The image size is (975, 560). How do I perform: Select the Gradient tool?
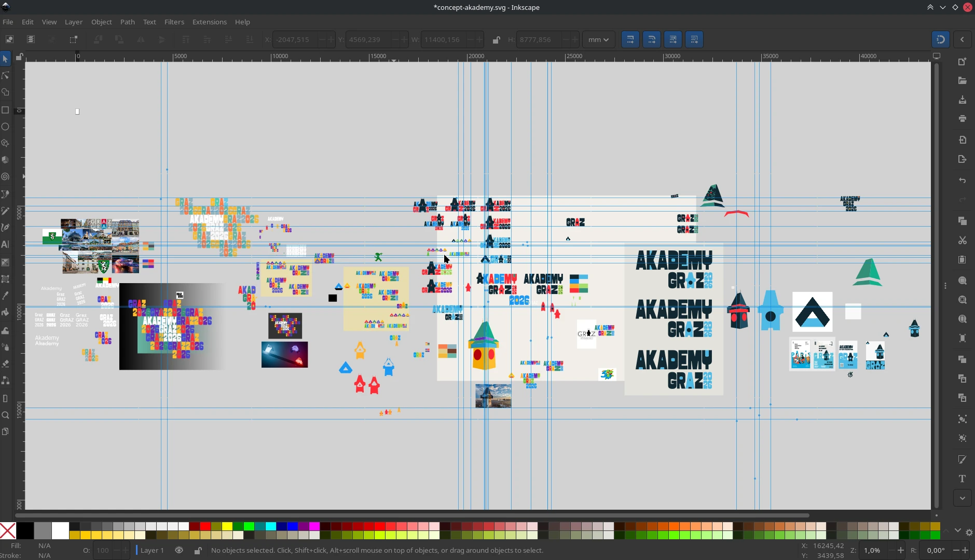(x=5, y=262)
